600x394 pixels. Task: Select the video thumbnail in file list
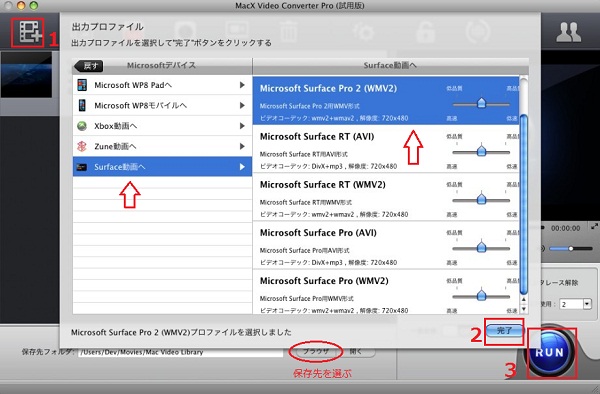(x=26, y=75)
